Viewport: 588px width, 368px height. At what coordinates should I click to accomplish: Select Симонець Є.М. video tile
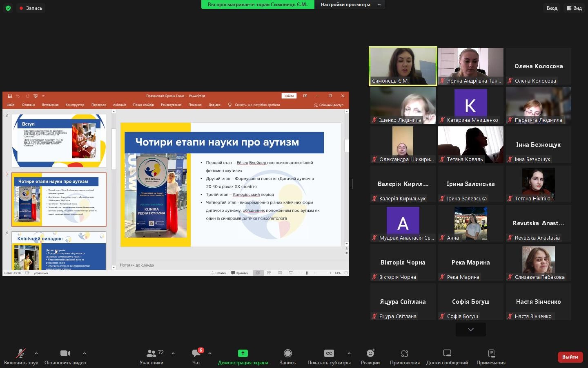pos(403,66)
